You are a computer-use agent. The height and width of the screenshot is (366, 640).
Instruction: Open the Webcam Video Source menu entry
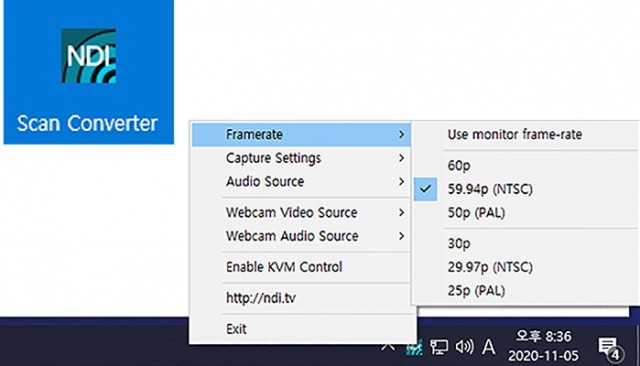click(x=301, y=213)
